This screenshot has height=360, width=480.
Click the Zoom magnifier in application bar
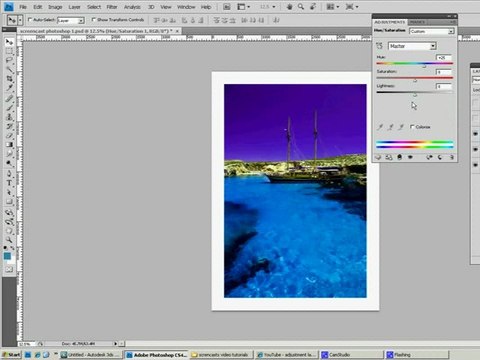tap(301, 7)
